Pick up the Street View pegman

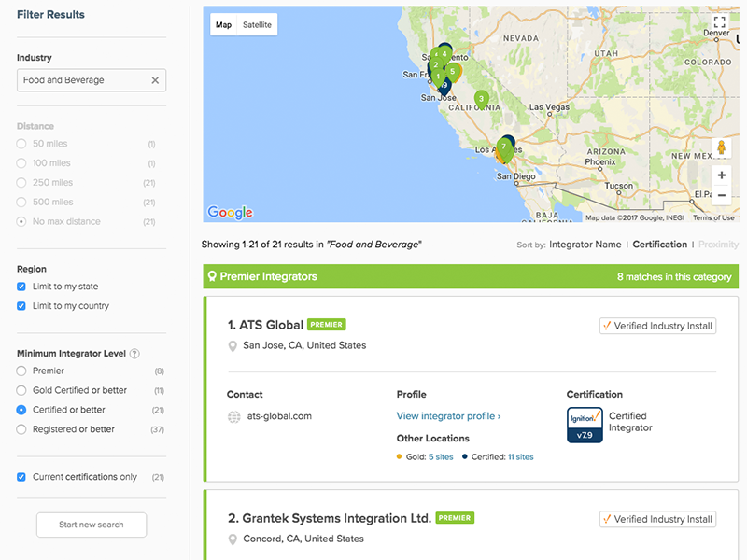click(x=721, y=147)
